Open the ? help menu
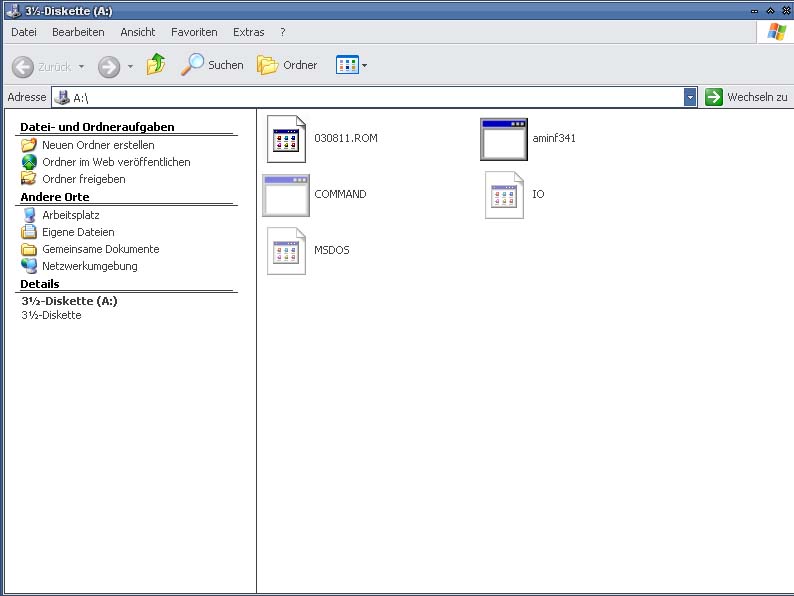 (x=283, y=32)
